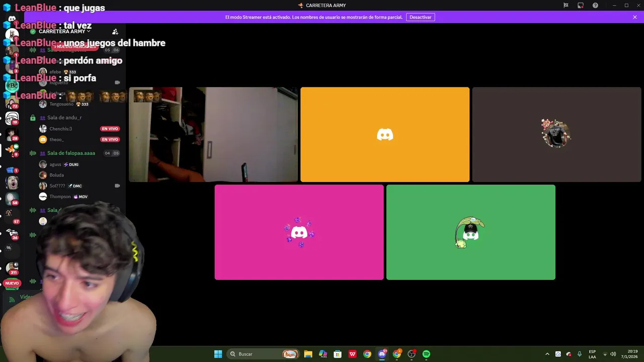Open OBS Studio from the taskbar
The width and height of the screenshot is (644, 362).
[x=412, y=354]
